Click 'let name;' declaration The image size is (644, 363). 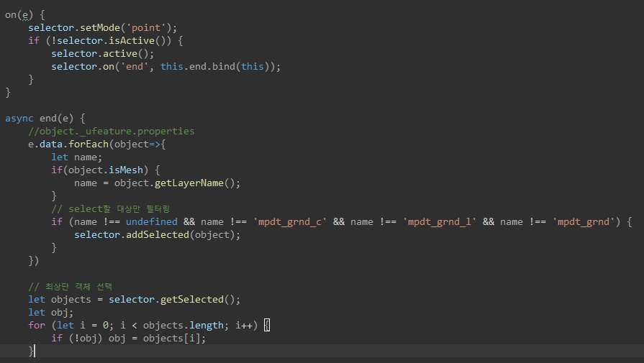click(76, 157)
